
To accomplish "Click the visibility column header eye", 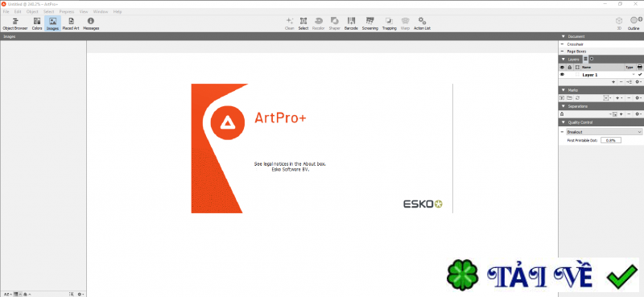I will 562,67.
